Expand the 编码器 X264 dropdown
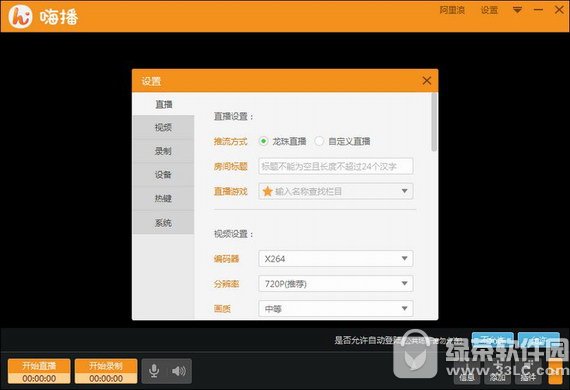The height and width of the screenshot is (390, 570). coord(336,258)
